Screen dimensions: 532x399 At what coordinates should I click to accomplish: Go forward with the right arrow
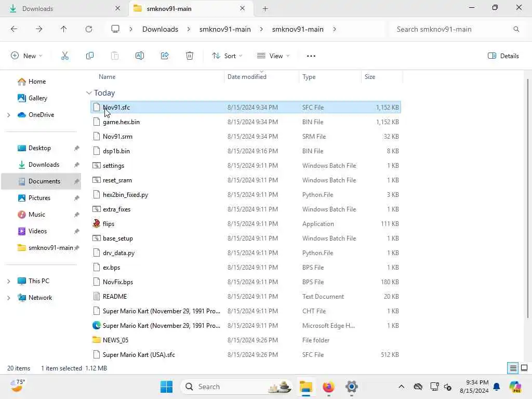[39, 29]
